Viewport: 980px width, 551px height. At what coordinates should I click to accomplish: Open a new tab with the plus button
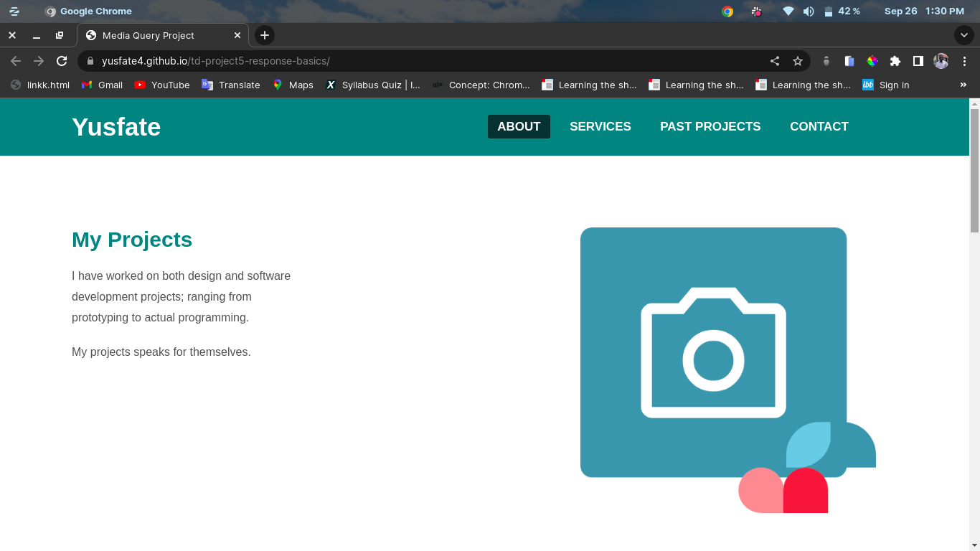(265, 35)
